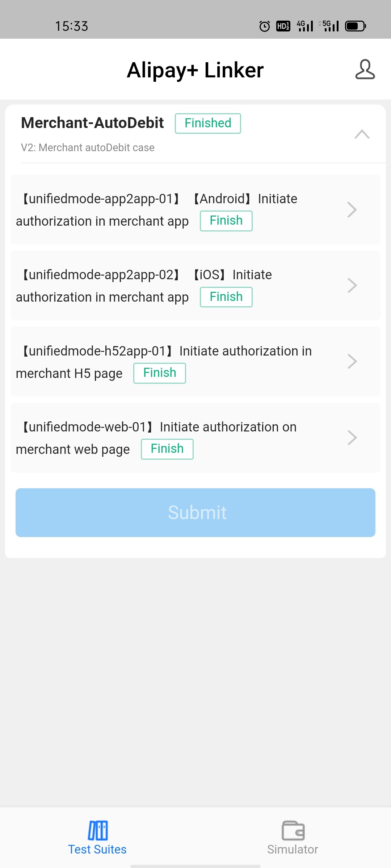Tap the alarm clock status icon
This screenshot has width=391, height=868.
[x=265, y=26]
